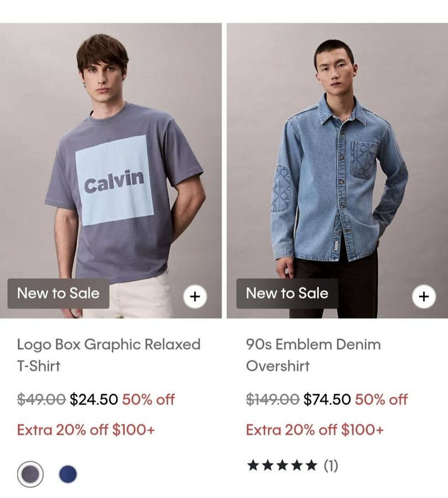Click the five-star rating on the overshirt
Image resolution: width=448 pixels, height=498 pixels.
[x=282, y=465]
